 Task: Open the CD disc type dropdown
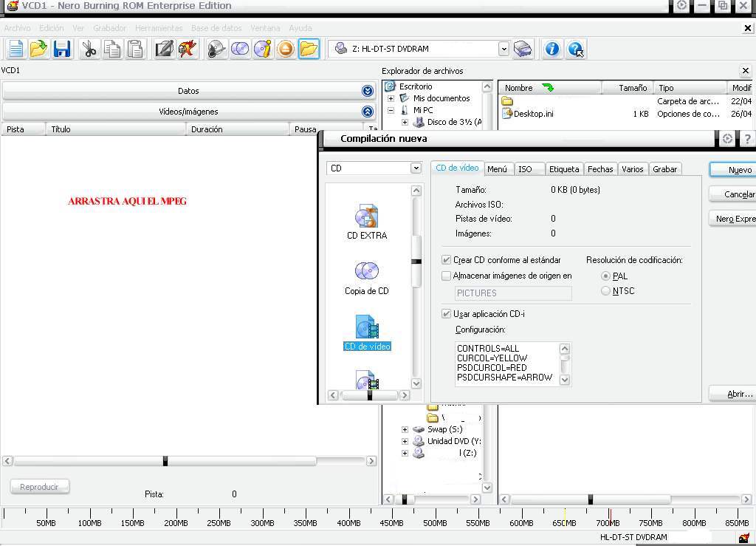(416, 168)
